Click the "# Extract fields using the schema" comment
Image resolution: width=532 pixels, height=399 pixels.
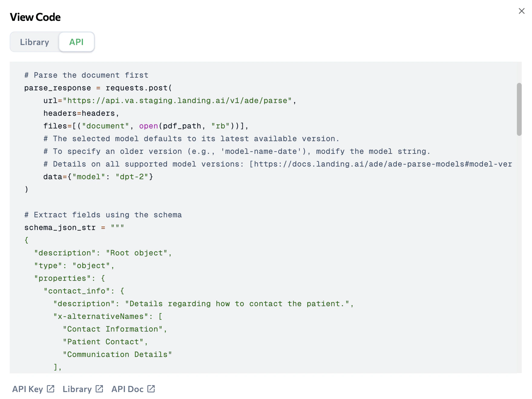[103, 215]
